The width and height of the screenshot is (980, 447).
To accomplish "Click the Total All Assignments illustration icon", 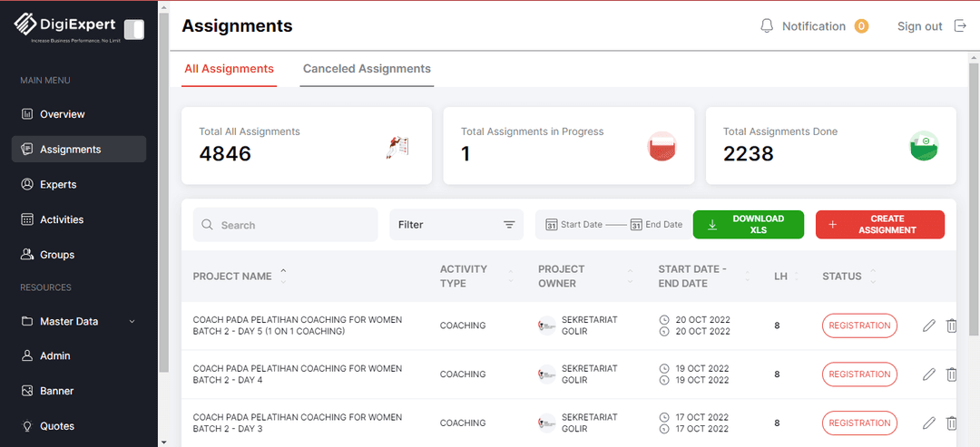I will click(x=397, y=147).
